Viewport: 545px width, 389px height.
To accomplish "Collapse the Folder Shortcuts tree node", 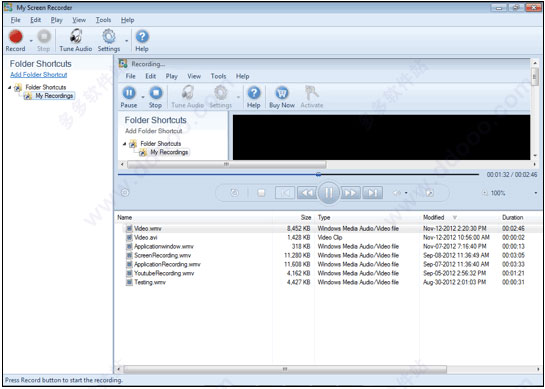I will (x=9, y=87).
